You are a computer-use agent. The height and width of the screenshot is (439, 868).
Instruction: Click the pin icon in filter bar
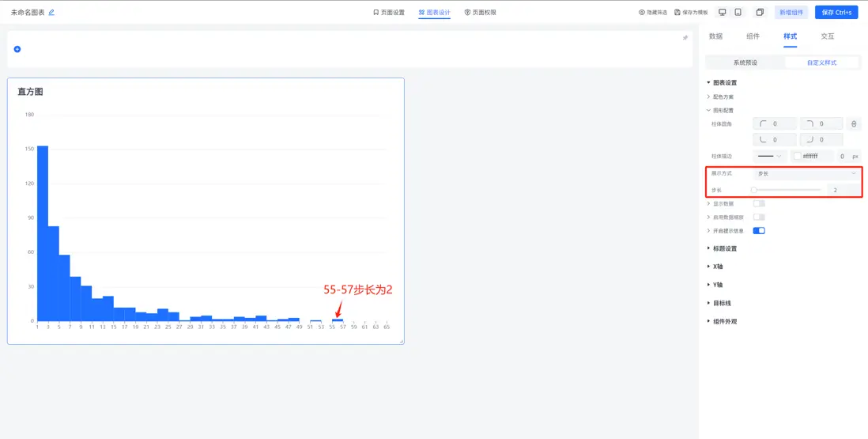685,37
